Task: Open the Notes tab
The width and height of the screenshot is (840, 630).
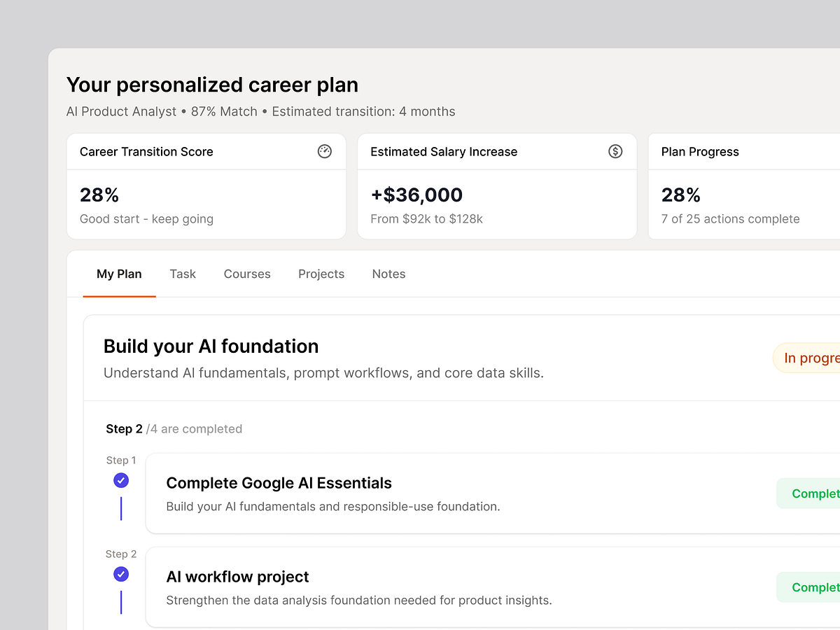Action: (388, 274)
